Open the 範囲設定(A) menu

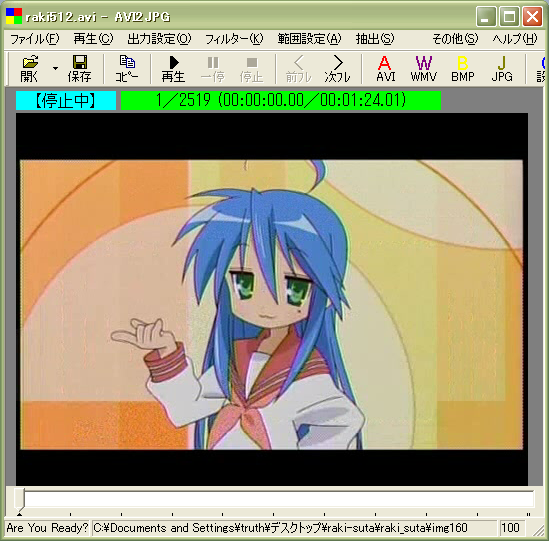pyautogui.click(x=309, y=39)
